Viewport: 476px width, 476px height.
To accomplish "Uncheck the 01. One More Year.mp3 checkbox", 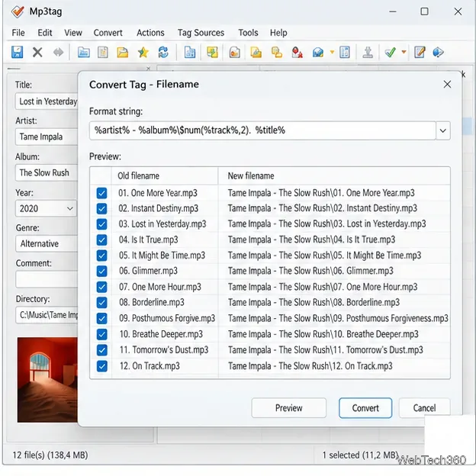I will (101, 193).
